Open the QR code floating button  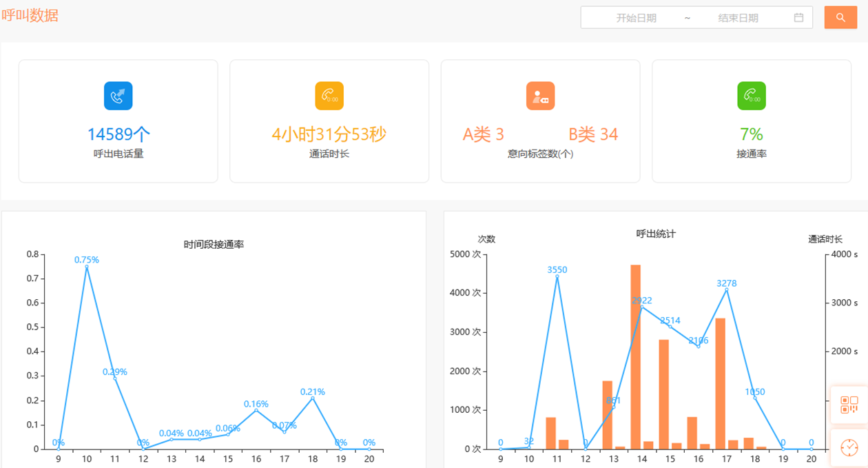click(849, 405)
